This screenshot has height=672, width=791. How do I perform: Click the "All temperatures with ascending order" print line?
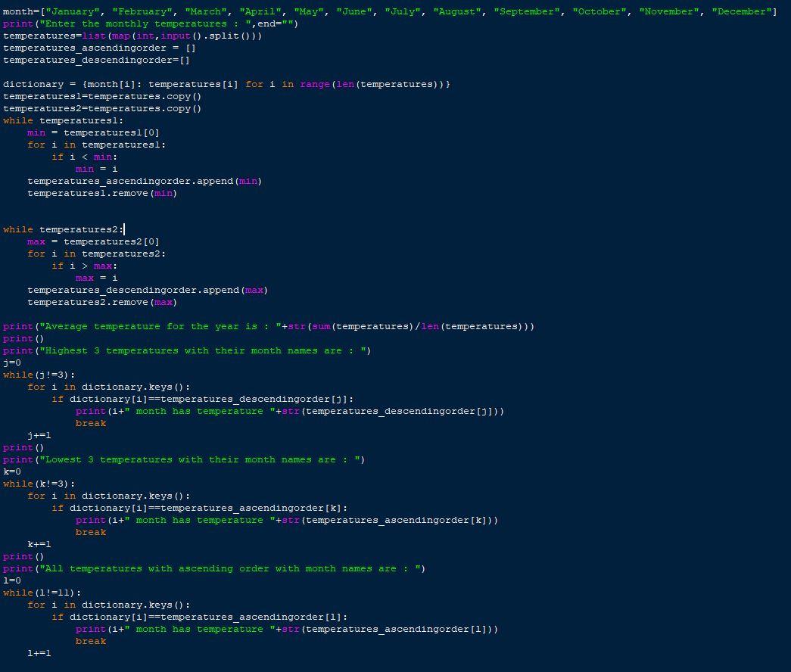[214, 568]
